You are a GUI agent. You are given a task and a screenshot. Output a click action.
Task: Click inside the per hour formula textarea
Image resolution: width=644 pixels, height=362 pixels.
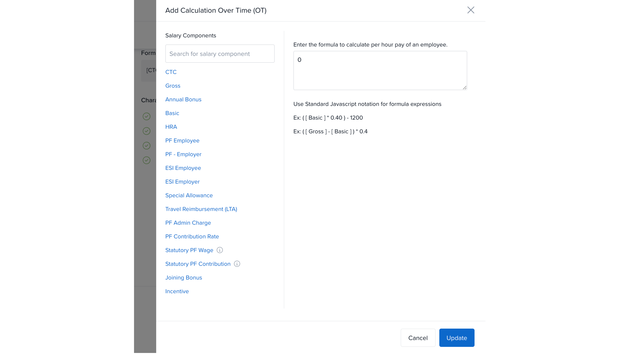tap(380, 70)
